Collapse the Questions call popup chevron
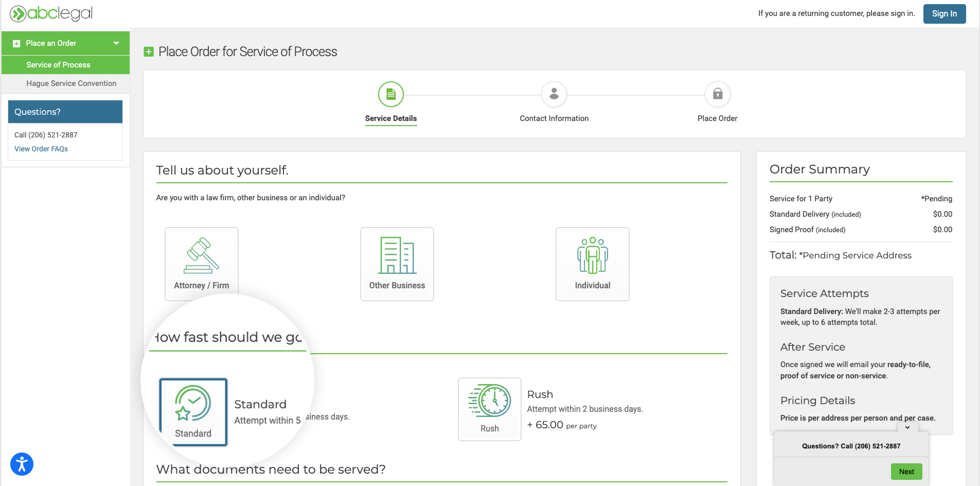Image resolution: width=980 pixels, height=486 pixels. 907,427
